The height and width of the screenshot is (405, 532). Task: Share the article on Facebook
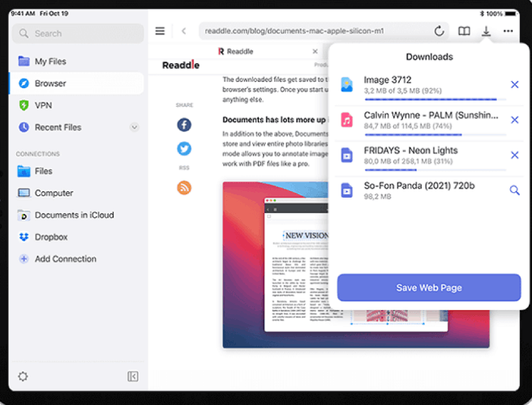click(184, 125)
